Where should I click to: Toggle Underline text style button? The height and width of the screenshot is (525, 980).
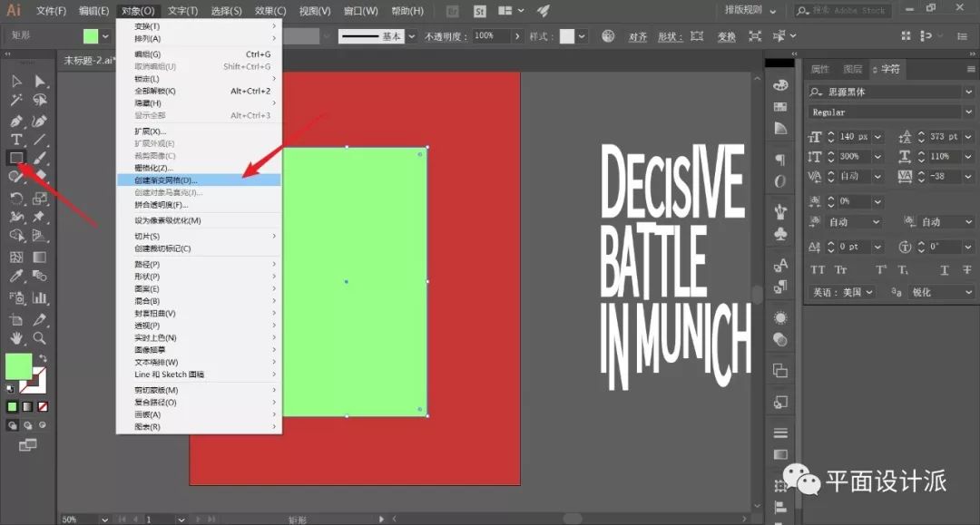pyautogui.click(x=944, y=270)
